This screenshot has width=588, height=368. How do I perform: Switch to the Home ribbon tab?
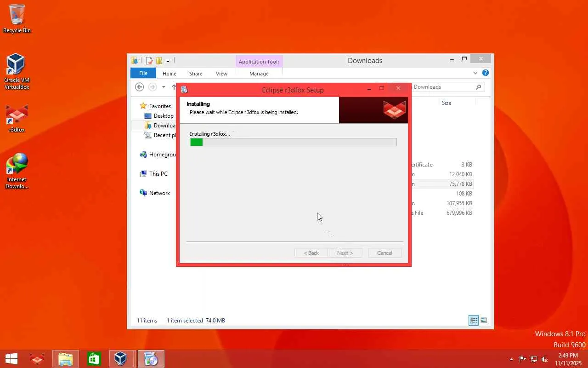pyautogui.click(x=170, y=74)
